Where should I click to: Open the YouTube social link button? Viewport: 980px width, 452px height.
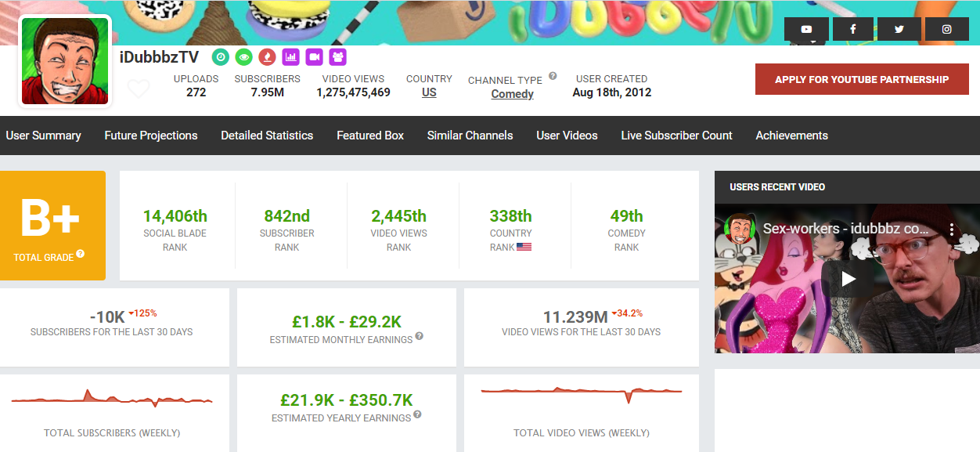[806, 29]
